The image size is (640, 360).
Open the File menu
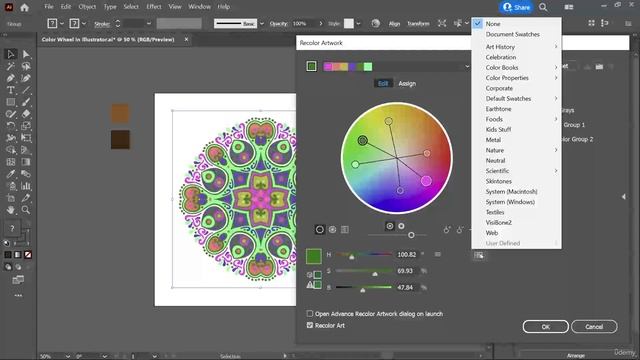(x=49, y=7)
